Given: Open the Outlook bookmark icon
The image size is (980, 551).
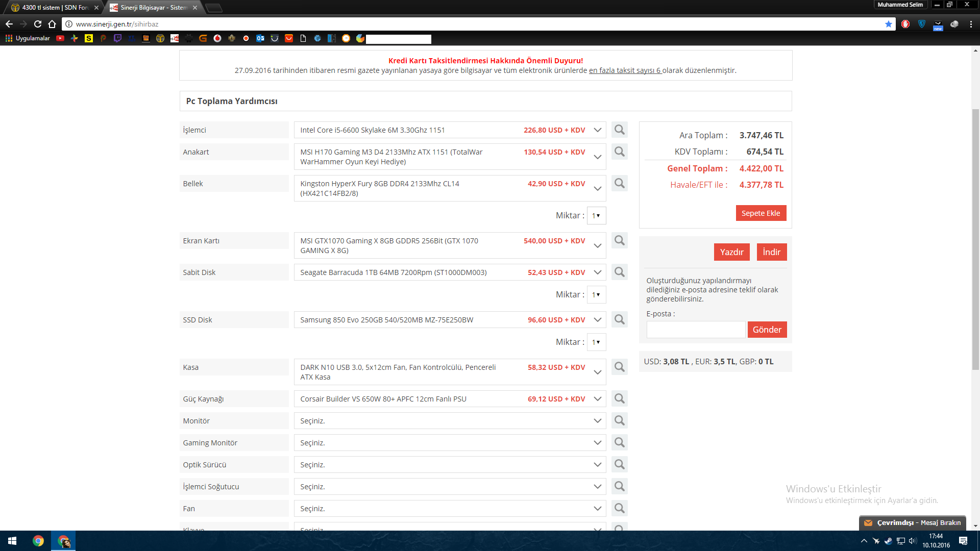Looking at the screenshot, I should tap(260, 38).
